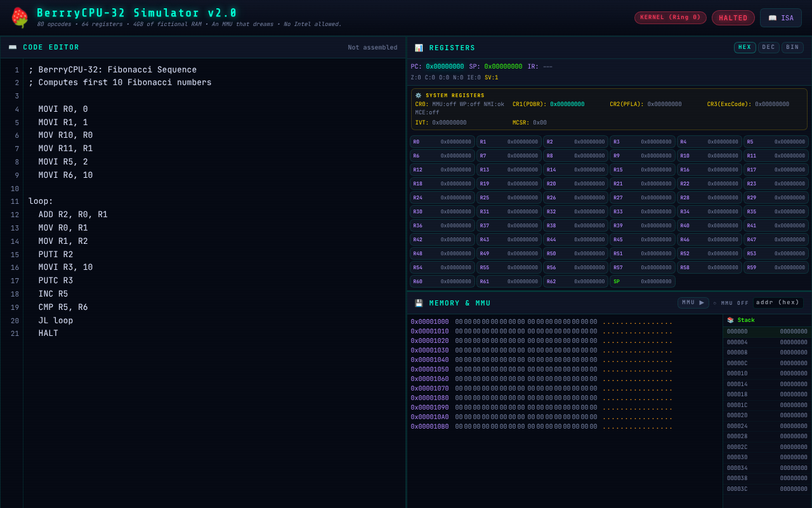Click code line 4 'MOVI R0, 0'

tap(63, 109)
